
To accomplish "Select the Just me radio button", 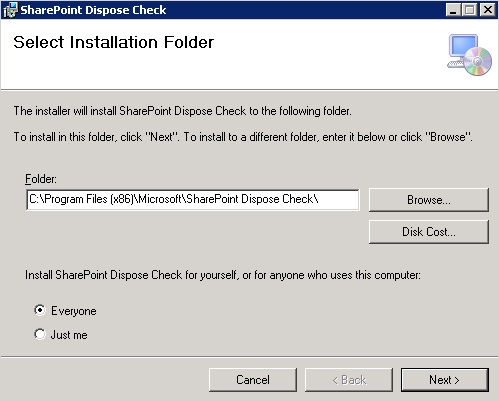I will pos(40,334).
